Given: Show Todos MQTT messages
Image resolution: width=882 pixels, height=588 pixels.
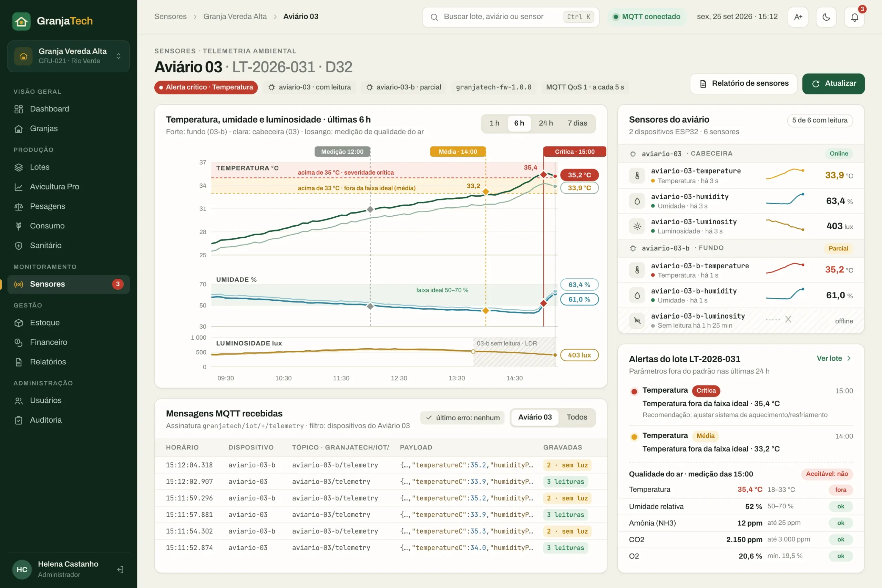Looking at the screenshot, I should (x=577, y=417).
